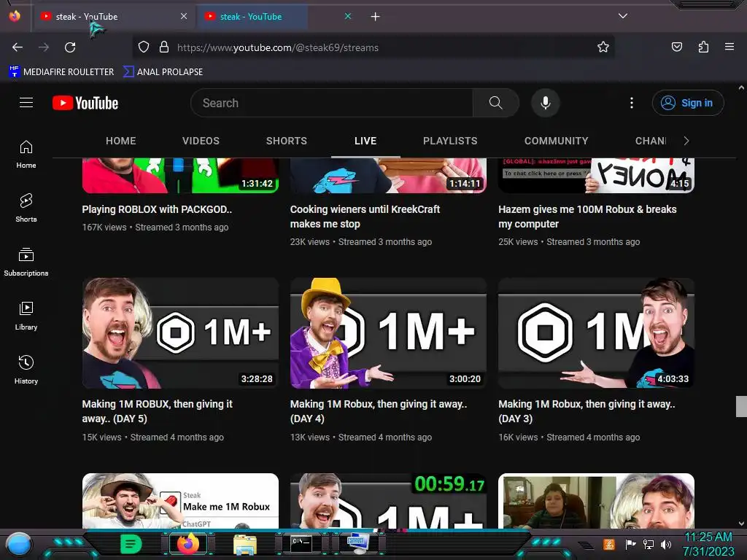This screenshot has width=747, height=560.
Task: Toggle the YouTube guide hamburger menu
Action: pyautogui.click(x=26, y=103)
